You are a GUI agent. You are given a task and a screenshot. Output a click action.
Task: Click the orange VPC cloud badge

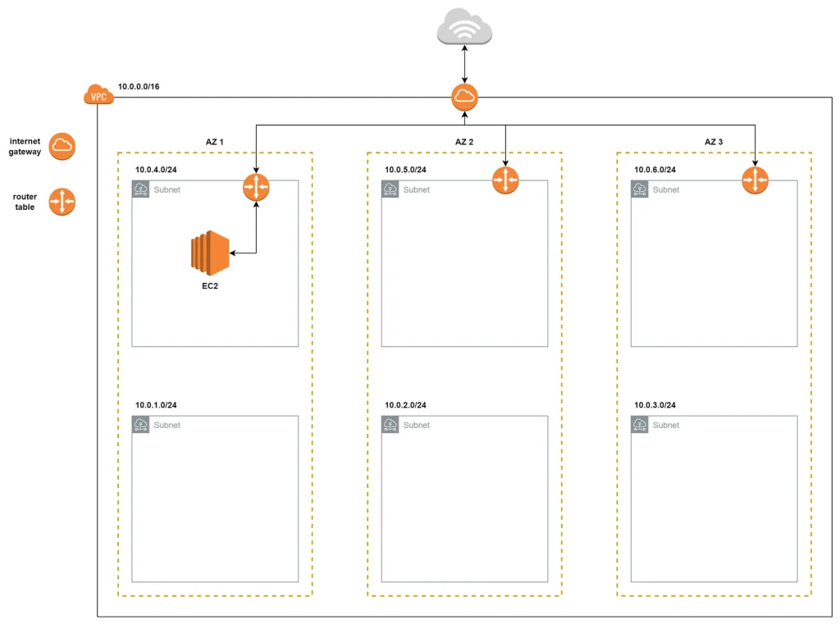[98, 95]
